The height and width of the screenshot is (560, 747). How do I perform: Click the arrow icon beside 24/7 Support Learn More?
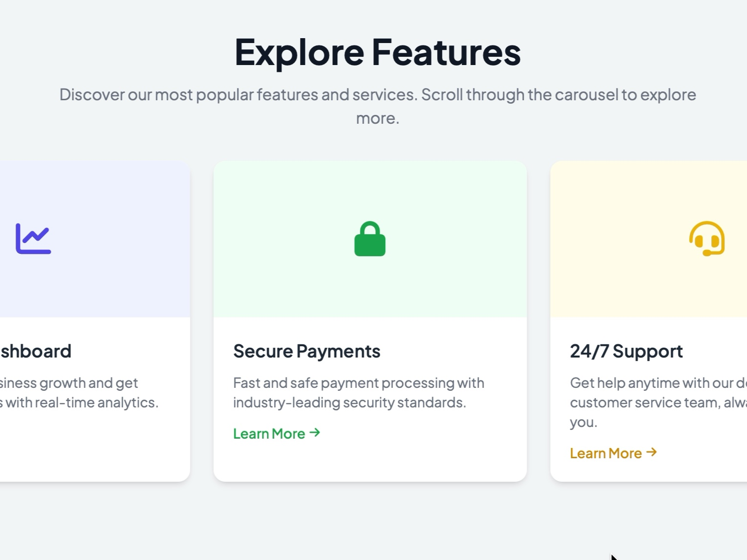(652, 453)
